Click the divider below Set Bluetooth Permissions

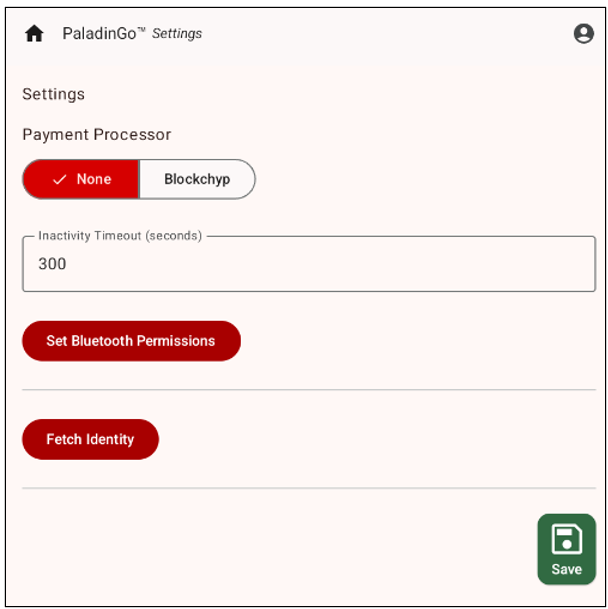(x=308, y=390)
